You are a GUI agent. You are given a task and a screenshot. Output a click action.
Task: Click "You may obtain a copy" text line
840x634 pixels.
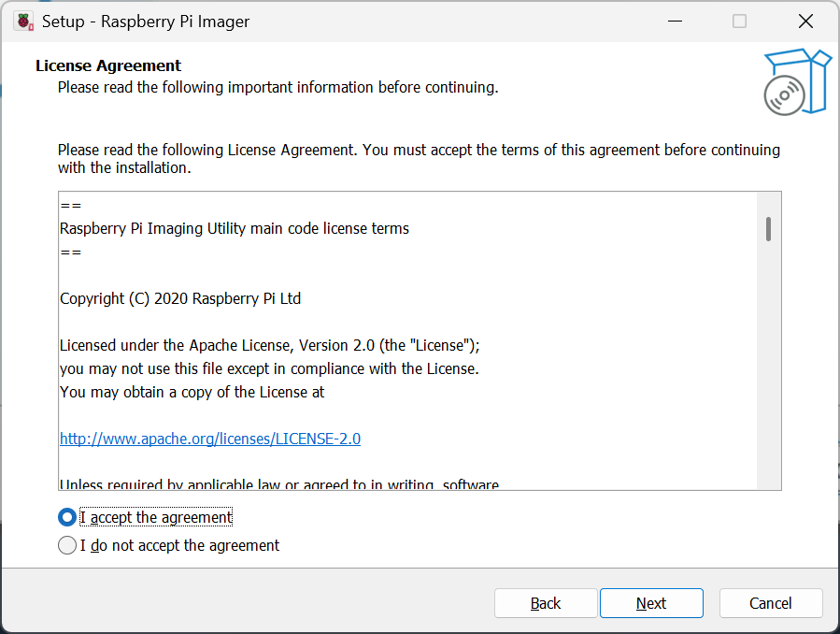click(x=192, y=392)
